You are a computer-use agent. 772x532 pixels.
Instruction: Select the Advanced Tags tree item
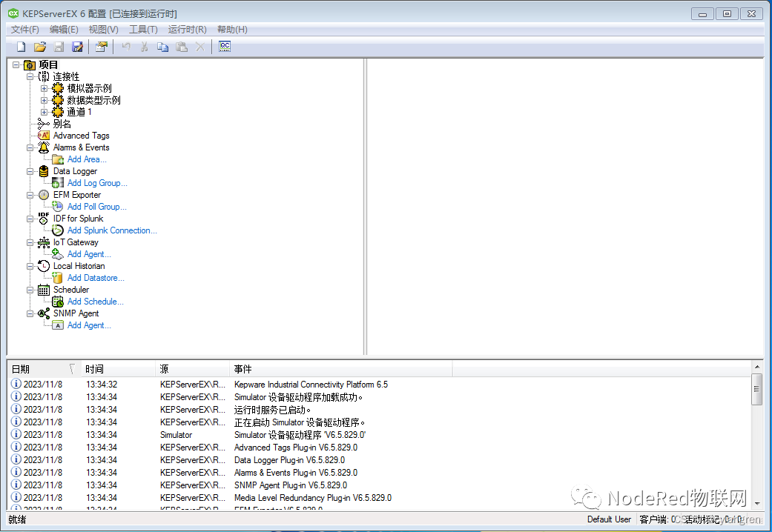pyautogui.click(x=82, y=136)
